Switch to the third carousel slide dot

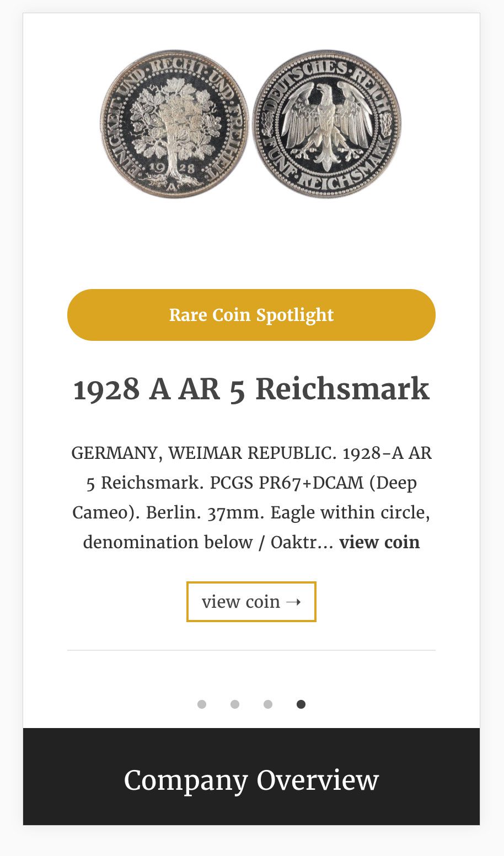click(268, 704)
